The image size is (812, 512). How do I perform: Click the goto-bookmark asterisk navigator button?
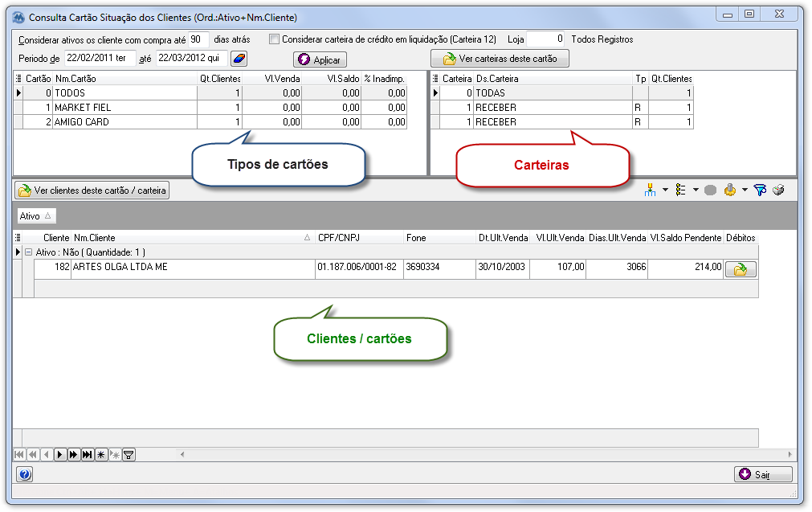(x=114, y=455)
